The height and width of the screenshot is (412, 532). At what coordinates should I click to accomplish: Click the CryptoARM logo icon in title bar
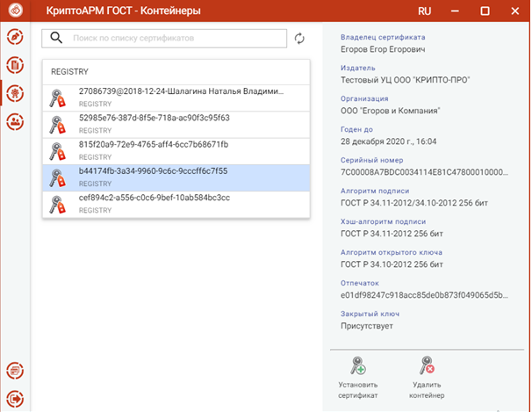point(16,10)
